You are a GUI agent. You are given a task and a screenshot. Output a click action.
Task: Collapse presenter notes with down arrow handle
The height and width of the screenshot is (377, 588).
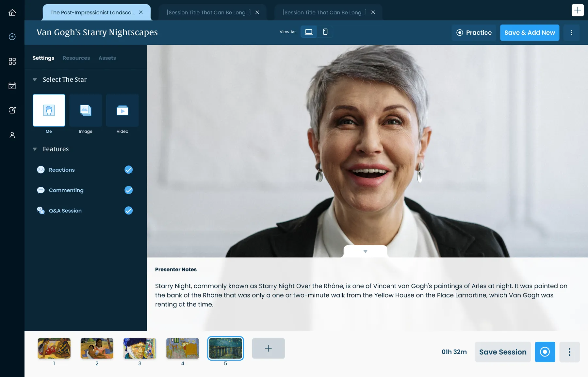(x=365, y=251)
